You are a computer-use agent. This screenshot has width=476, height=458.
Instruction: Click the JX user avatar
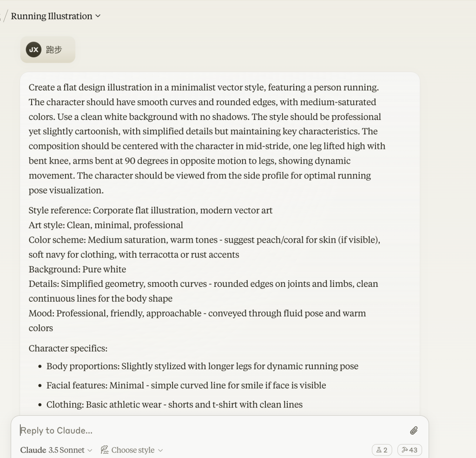click(x=33, y=49)
